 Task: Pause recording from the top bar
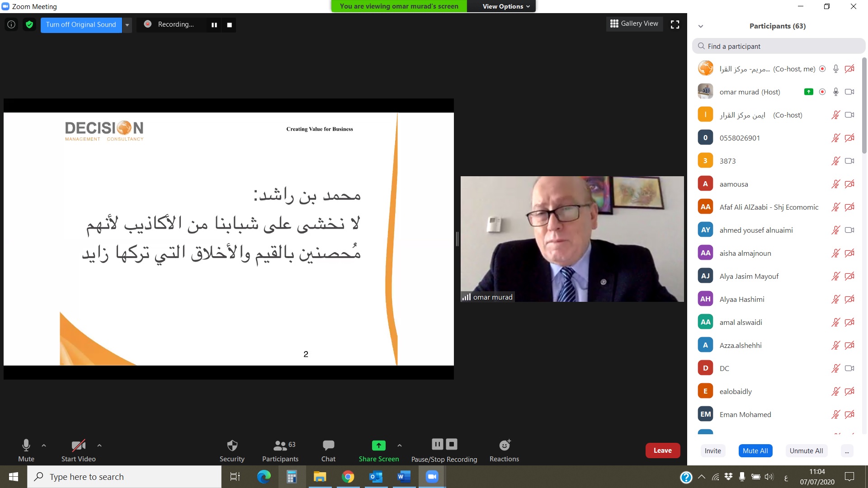coord(214,25)
